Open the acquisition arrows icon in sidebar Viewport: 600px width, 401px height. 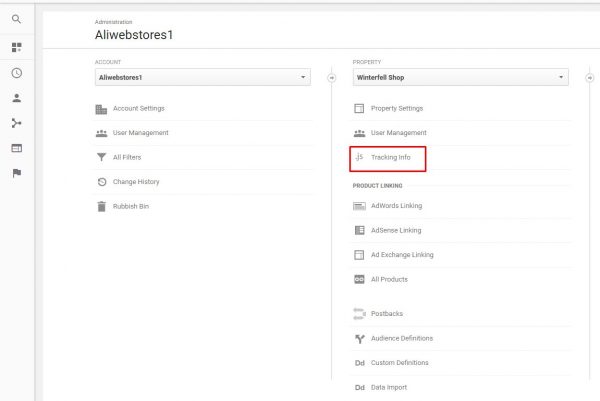click(x=16, y=123)
